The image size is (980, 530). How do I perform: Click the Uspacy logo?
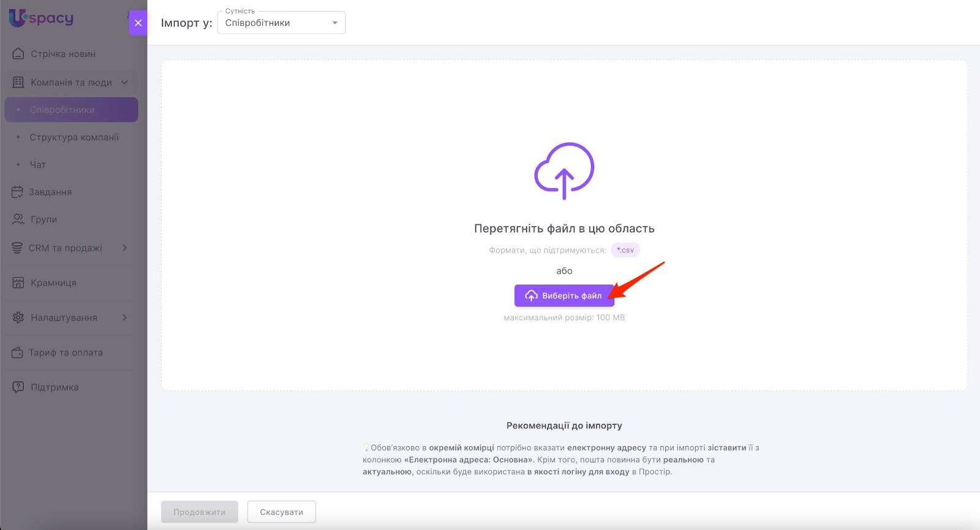(41, 18)
